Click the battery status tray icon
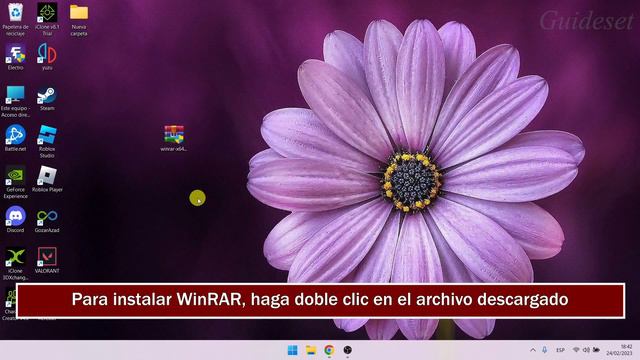The image size is (640, 360). pyautogui.click(x=596, y=350)
